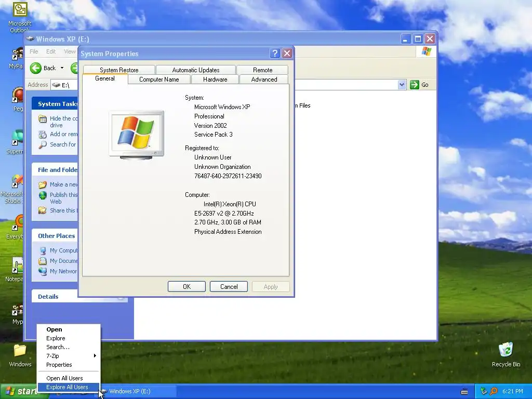Click the Search for files magnifier

[x=43, y=145]
